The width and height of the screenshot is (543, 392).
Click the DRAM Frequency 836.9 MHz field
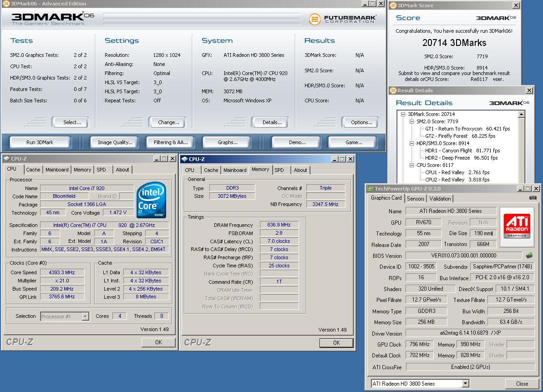279,225
